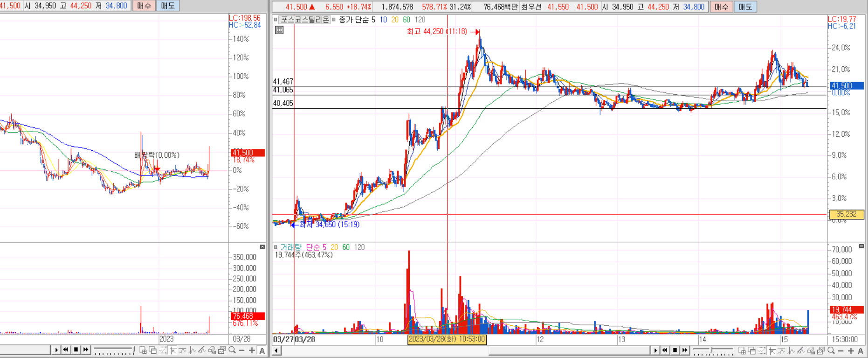Image resolution: width=868 pixels, height=358 pixels.
Task: Click the plus zoom-in icon on the right toolbar
Action: 851,351
